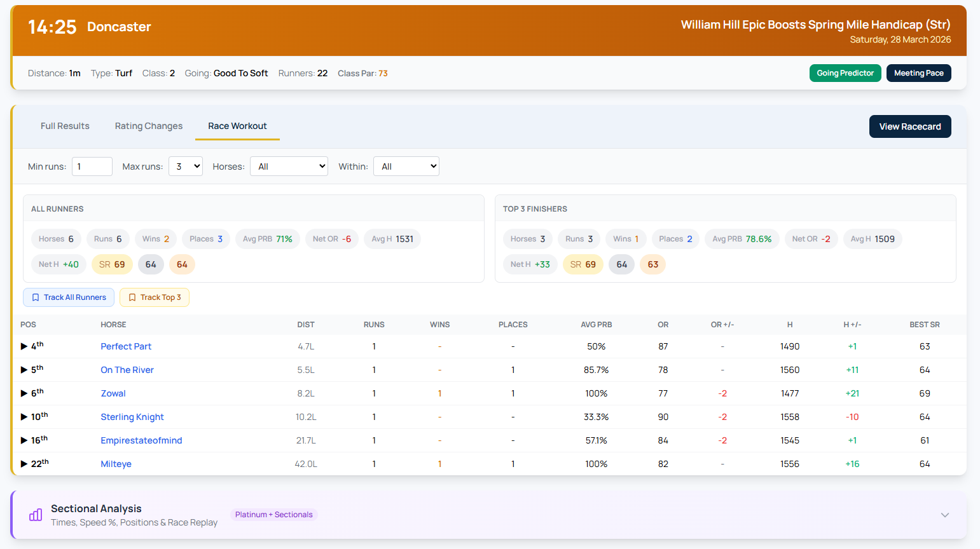Screen dimensions: 980x549
Task: Click the AVG PRB column header
Action: 597,325
